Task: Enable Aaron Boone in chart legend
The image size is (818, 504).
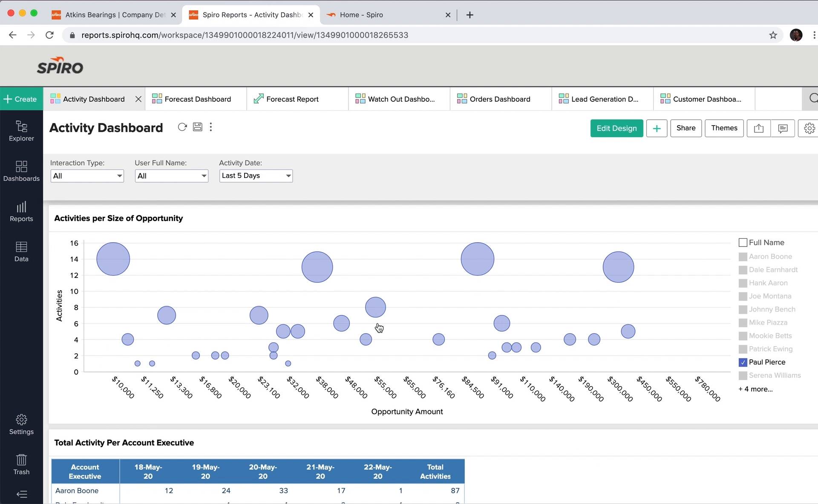Action: point(743,257)
